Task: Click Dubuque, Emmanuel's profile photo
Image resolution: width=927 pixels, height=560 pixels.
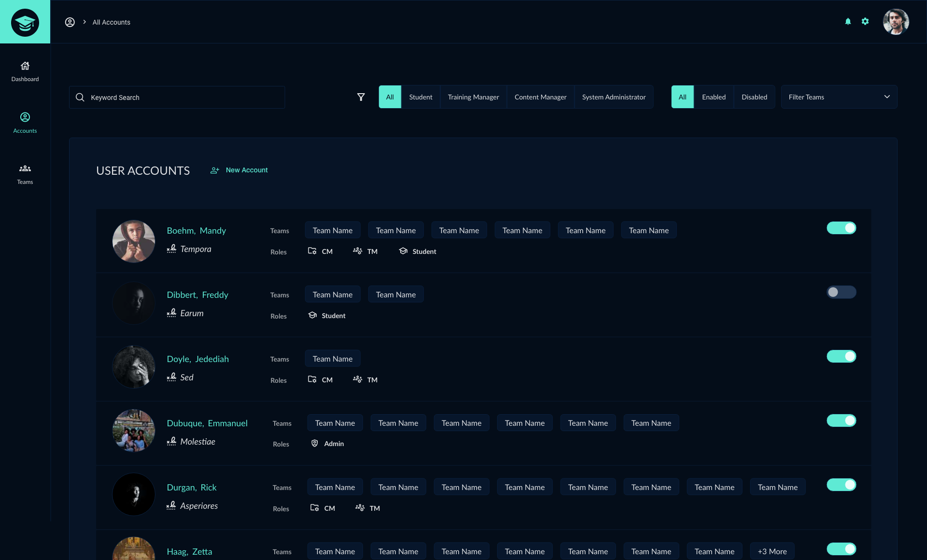Action: pos(134,431)
